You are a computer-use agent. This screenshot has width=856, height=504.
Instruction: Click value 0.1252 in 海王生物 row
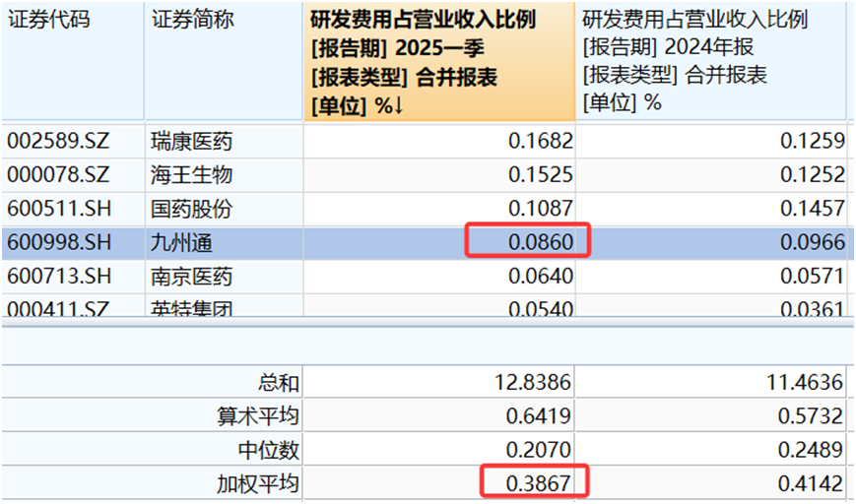[x=813, y=175]
